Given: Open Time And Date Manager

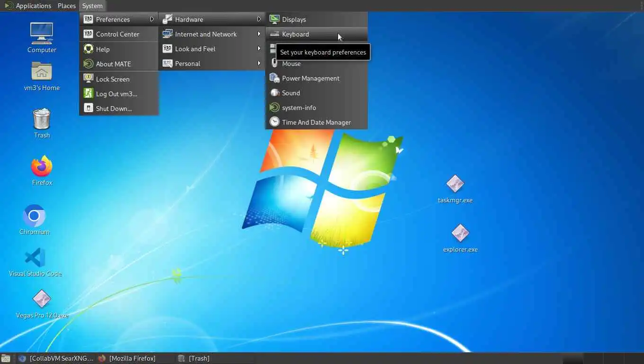Looking at the screenshot, I should tap(316, 122).
